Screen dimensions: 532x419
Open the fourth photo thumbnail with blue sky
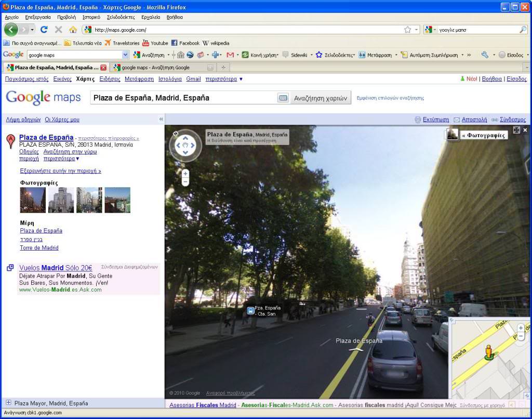117,200
